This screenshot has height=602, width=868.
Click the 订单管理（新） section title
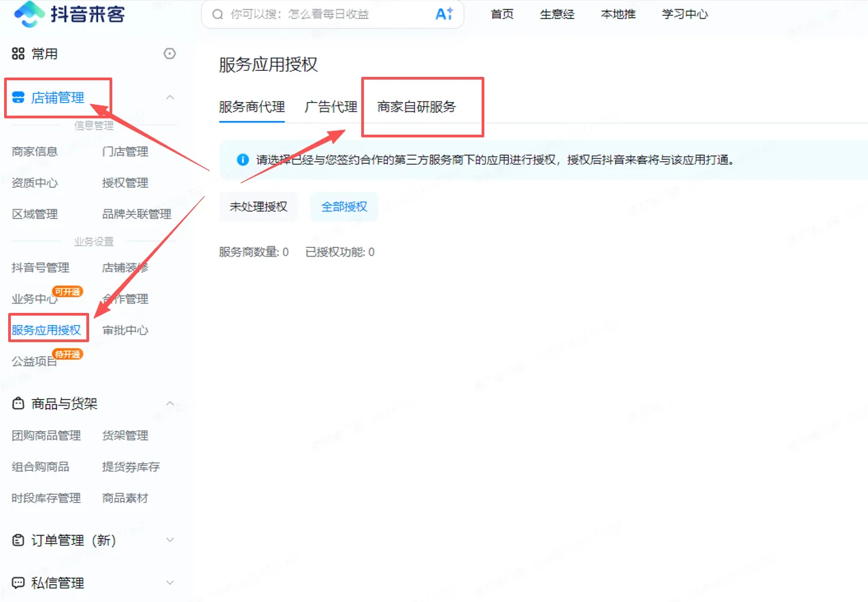(74, 541)
